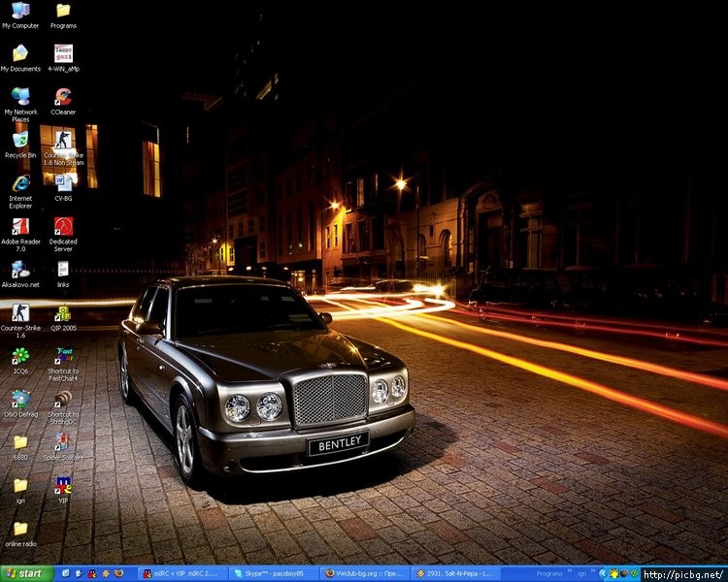Open the Windows Start menu
728x582 pixels.
coord(27,573)
